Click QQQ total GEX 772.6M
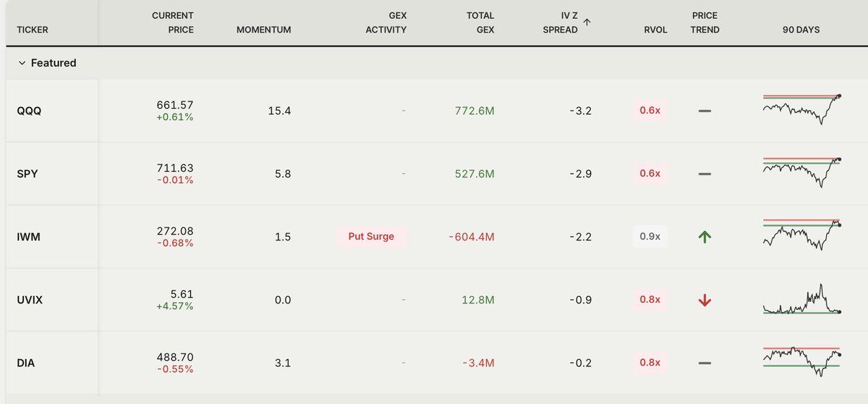This screenshot has height=404, width=868. (x=475, y=111)
